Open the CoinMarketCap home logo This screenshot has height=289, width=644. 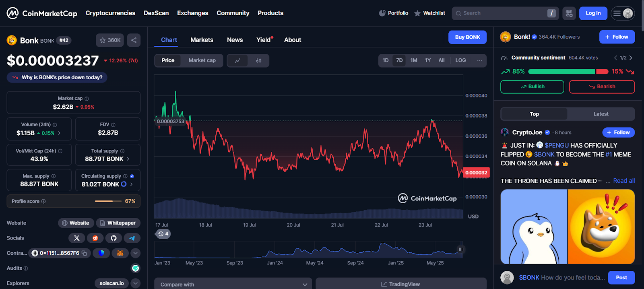(x=42, y=13)
